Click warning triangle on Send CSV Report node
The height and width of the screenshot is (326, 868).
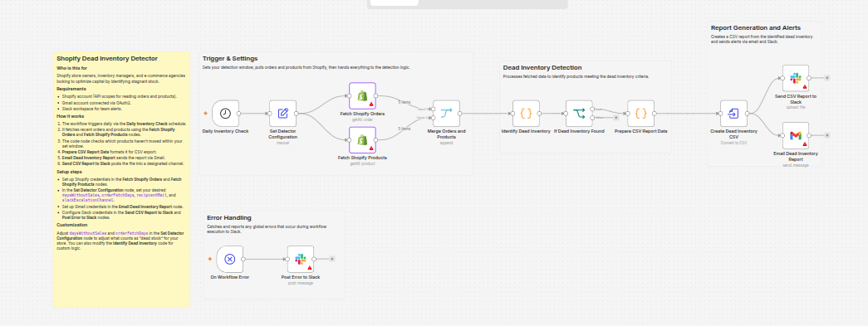coord(804,87)
